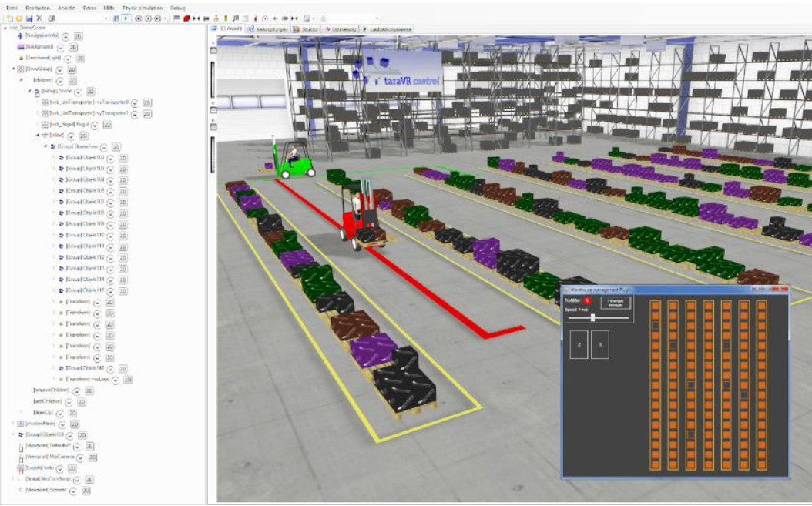
Task: Click the Save disk icon in toolbar
Action: point(29,18)
